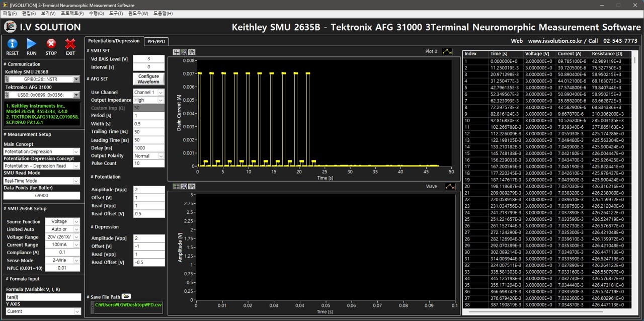Click the RESET info icon
Screen dimensions: 644x321
click(x=12, y=44)
